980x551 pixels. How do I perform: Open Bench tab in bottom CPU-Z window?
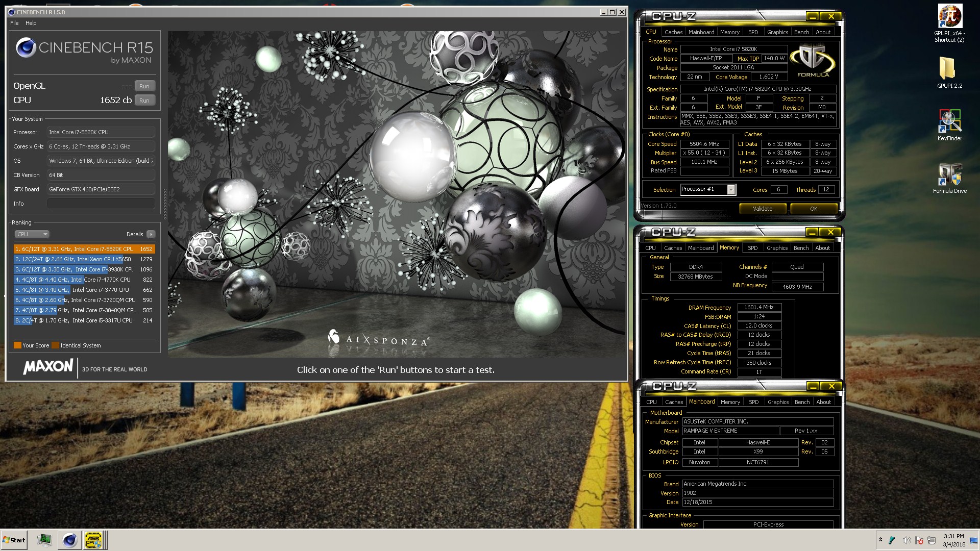click(802, 402)
